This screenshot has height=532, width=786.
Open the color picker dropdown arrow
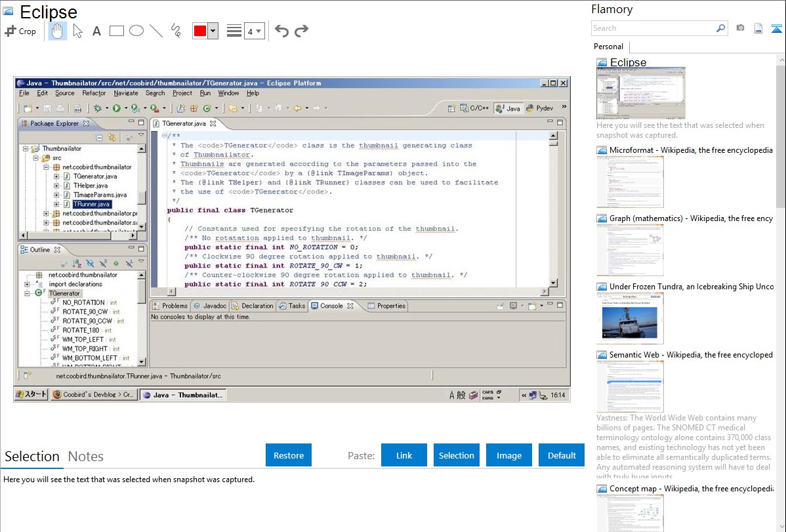coord(213,31)
